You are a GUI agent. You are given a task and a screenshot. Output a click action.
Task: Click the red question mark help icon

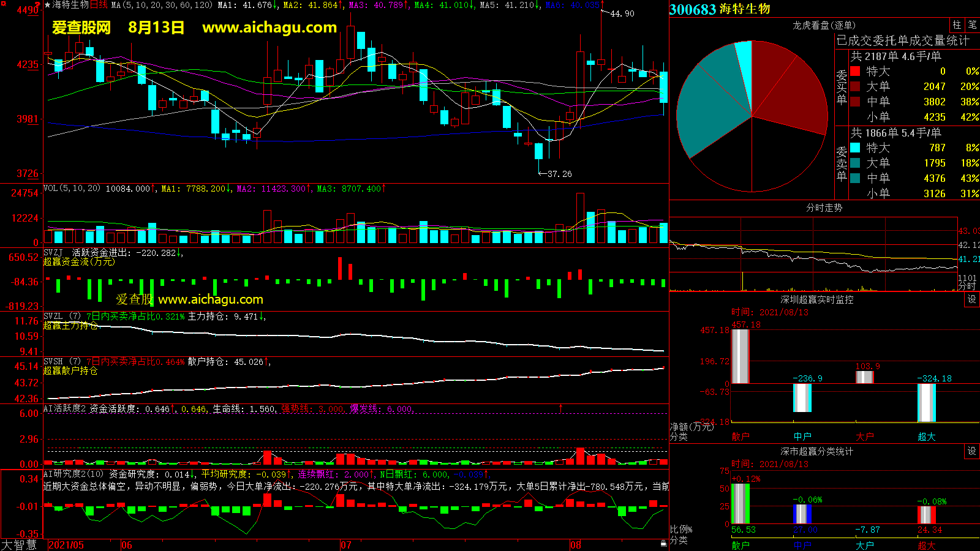pos(38,4)
